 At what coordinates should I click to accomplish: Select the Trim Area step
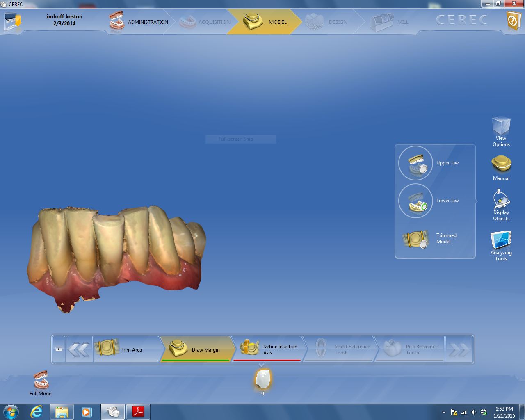(x=126, y=349)
